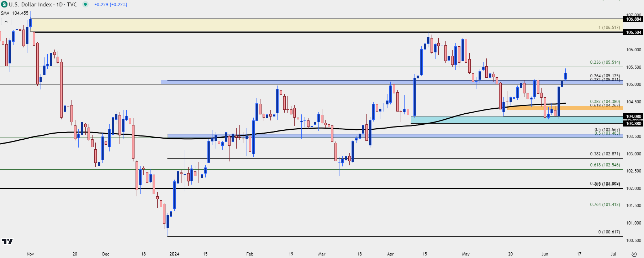Image resolution: width=644 pixels, height=258 pixels.
Task: Collapse the indicator legend with chevron button
Action: (6, 22)
